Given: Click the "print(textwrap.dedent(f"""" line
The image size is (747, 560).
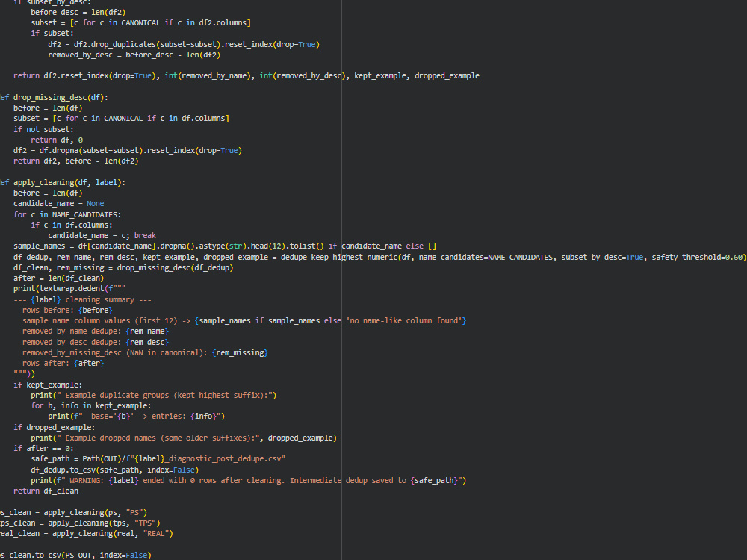Looking at the screenshot, I should point(69,288).
